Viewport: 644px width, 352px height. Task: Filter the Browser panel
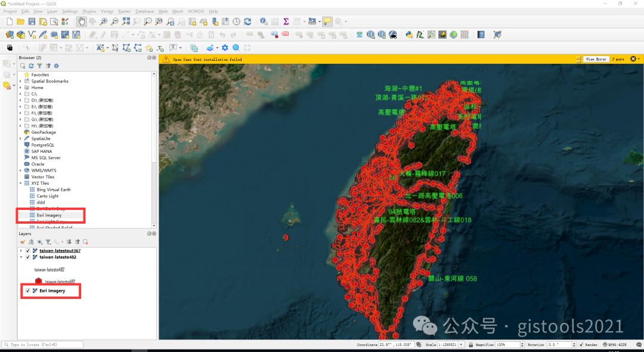pyautogui.click(x=39, y=66)
